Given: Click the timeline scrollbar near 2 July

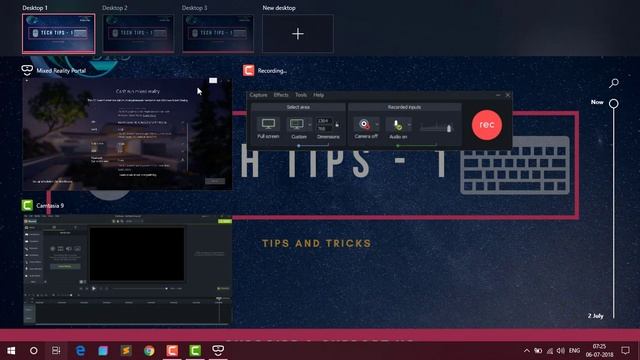Looking at the screenshot, I should [x=613, y=315].
